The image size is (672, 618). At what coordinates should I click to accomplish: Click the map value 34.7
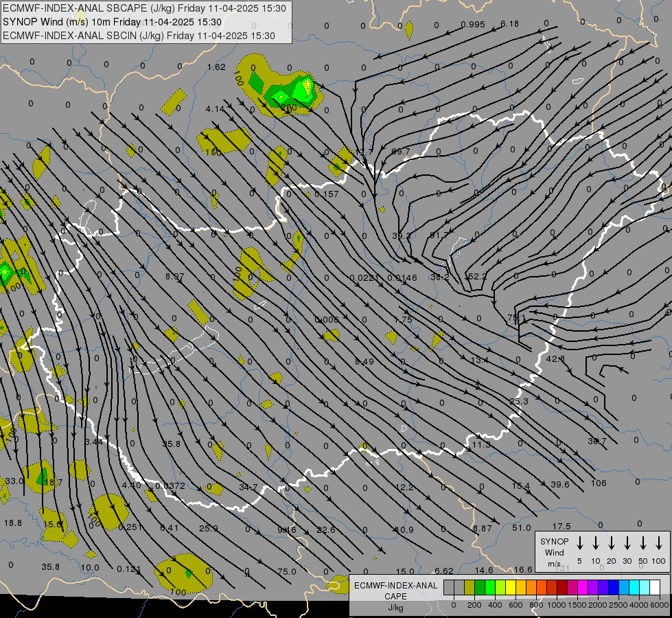pos(248,488)
